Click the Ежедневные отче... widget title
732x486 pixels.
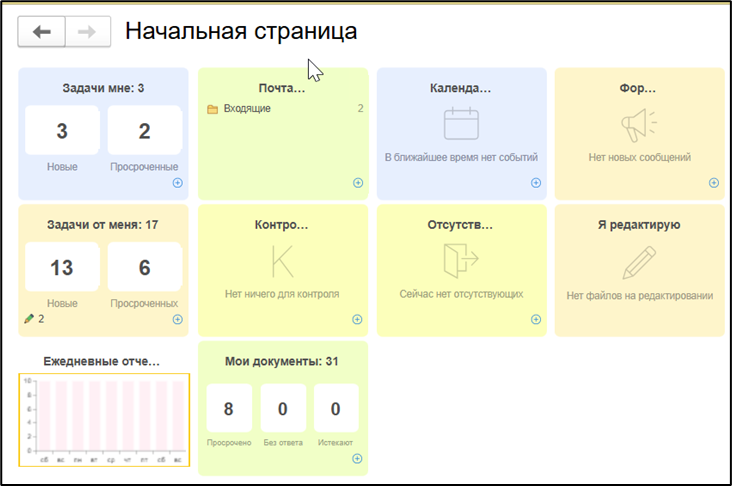click(102, 361)
